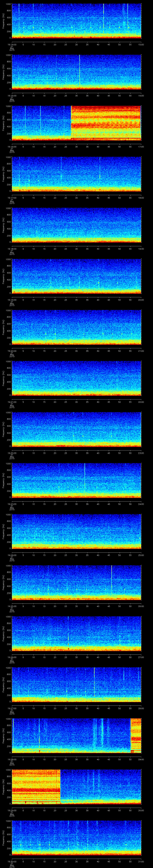
Task: Select the 19:25:00 time label
Action: 12,606
